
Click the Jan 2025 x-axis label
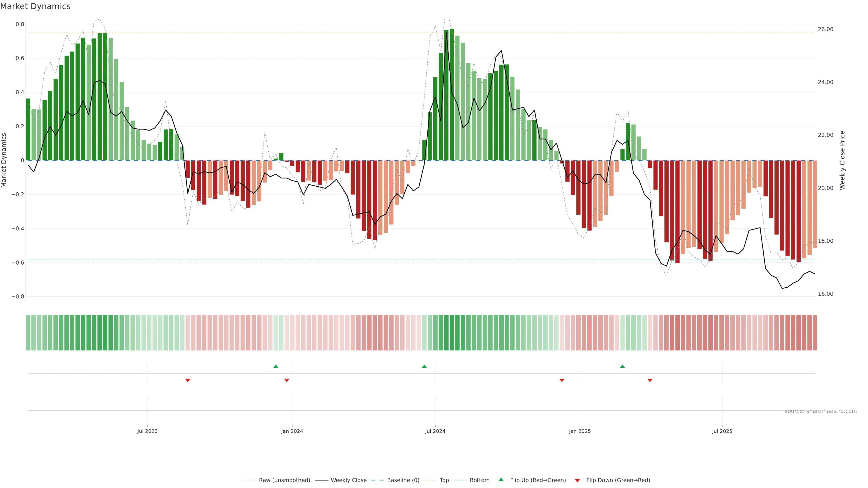click(x=580, y=431)
